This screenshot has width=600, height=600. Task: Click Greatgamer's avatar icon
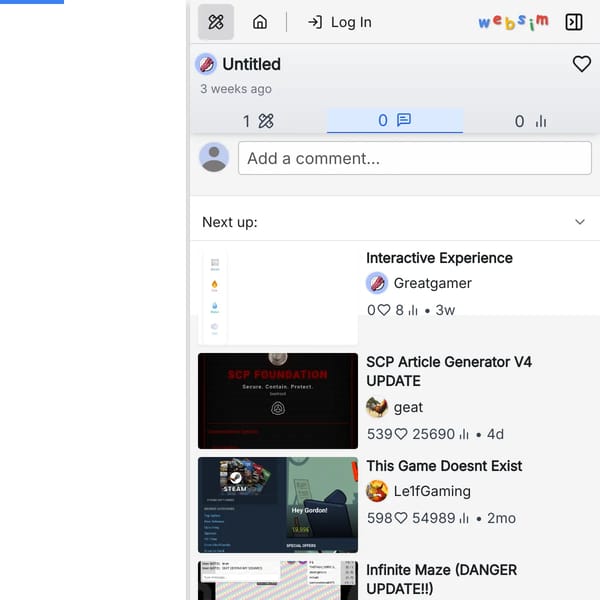[377, 283]
